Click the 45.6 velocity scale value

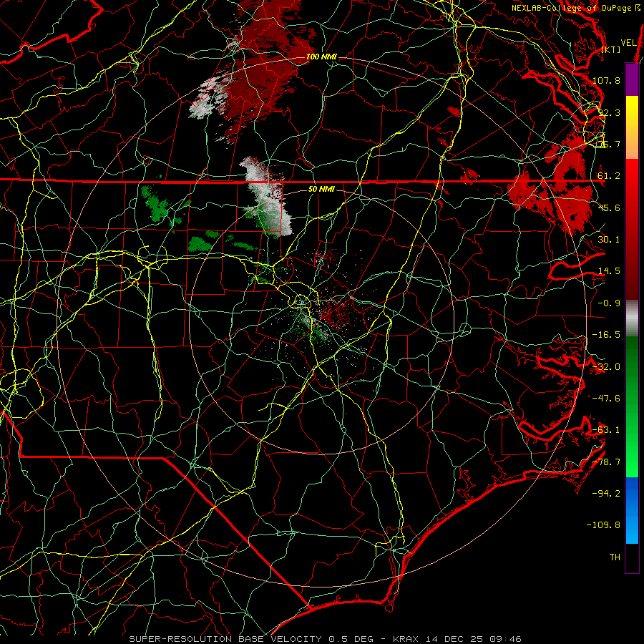609,208
